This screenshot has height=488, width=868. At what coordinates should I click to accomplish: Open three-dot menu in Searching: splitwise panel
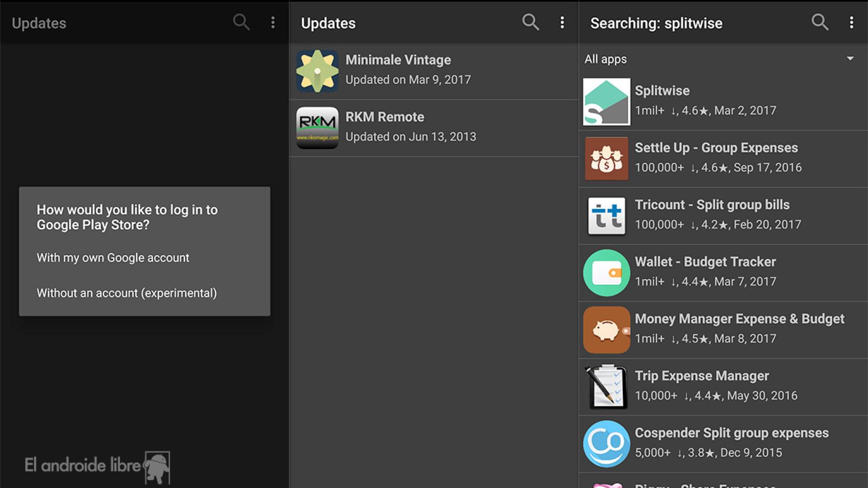pyautogui.click(x=851, y=22)
